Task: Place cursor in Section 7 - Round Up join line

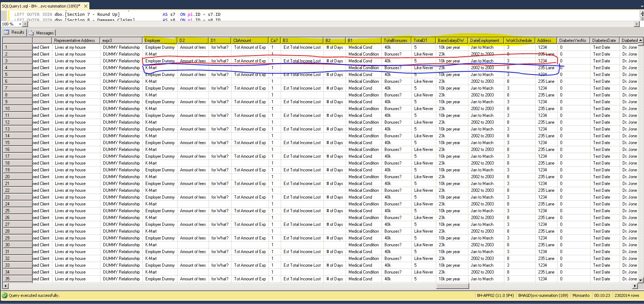Action: click(117, 14)
